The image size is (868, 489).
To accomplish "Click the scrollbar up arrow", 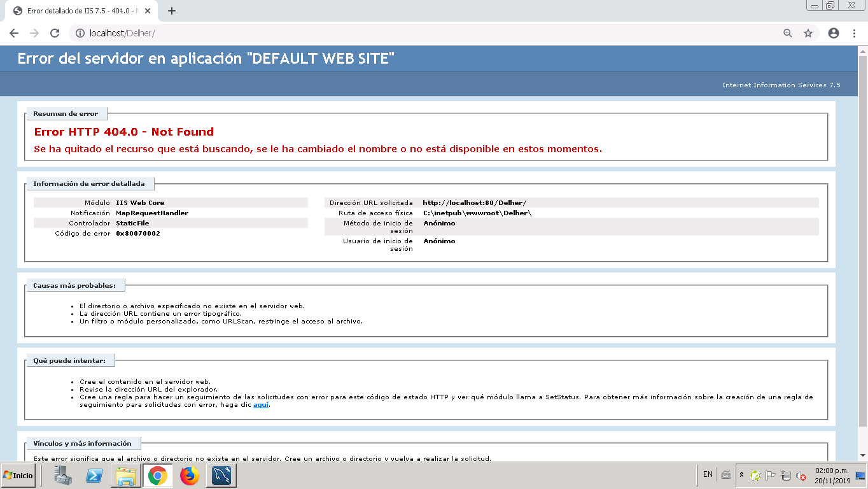I will (x=863, y=51).
